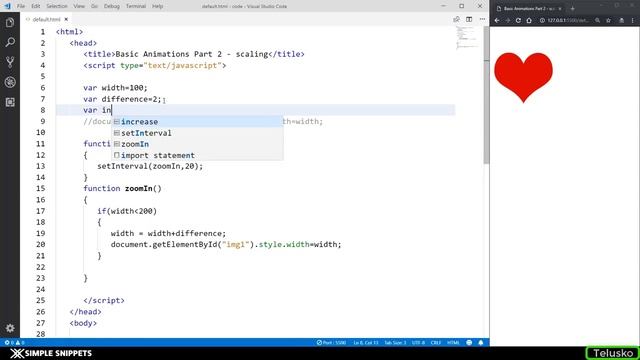This screenshot has width=640, height=360.
Task: Click the setInterval(zoomIn,20); code line
Action: tap(150, 166)
